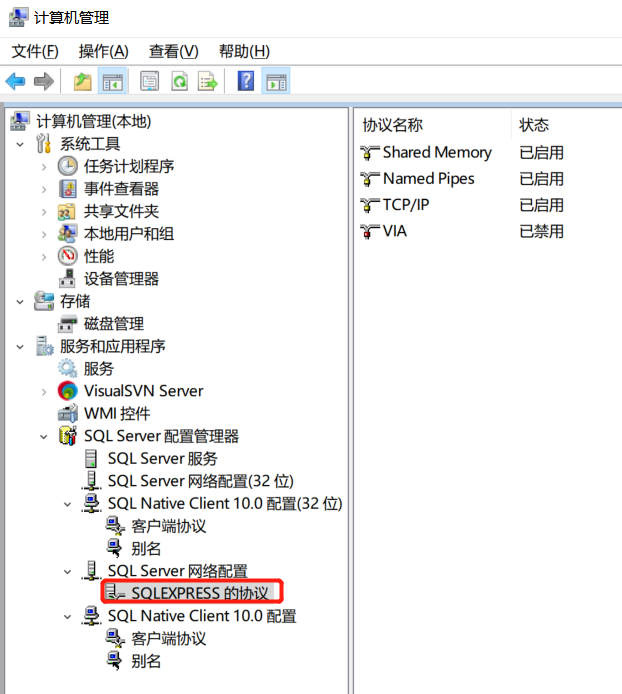Click the Forward arrow toolbar icon
622x694 pixels.
pos(43,82)
